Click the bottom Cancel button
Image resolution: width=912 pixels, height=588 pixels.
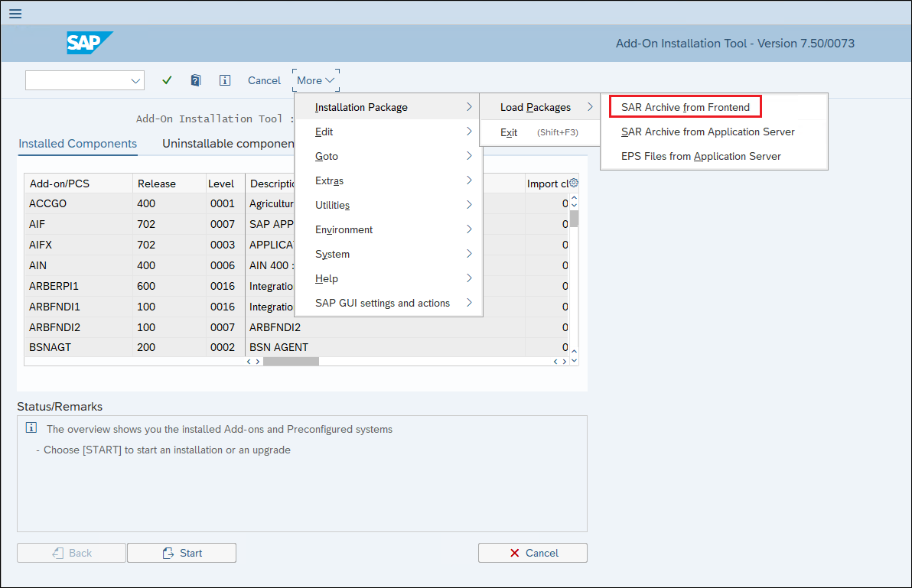(533, 553)
